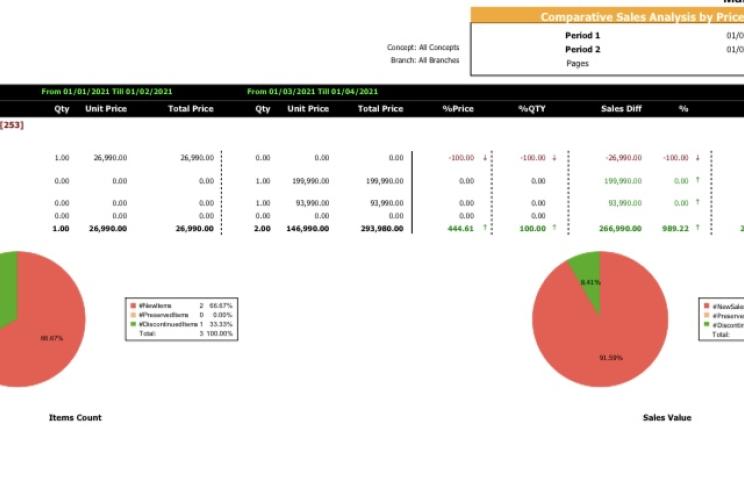Click the Sales Diff column header
Viewport: 744px width, 496px height.
[621, 109]
